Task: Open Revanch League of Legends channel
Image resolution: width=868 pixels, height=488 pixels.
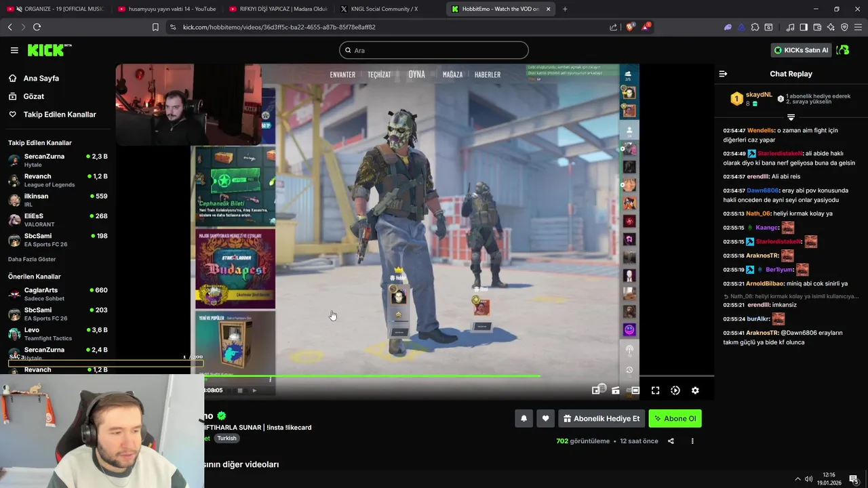Action: [58, 180]
